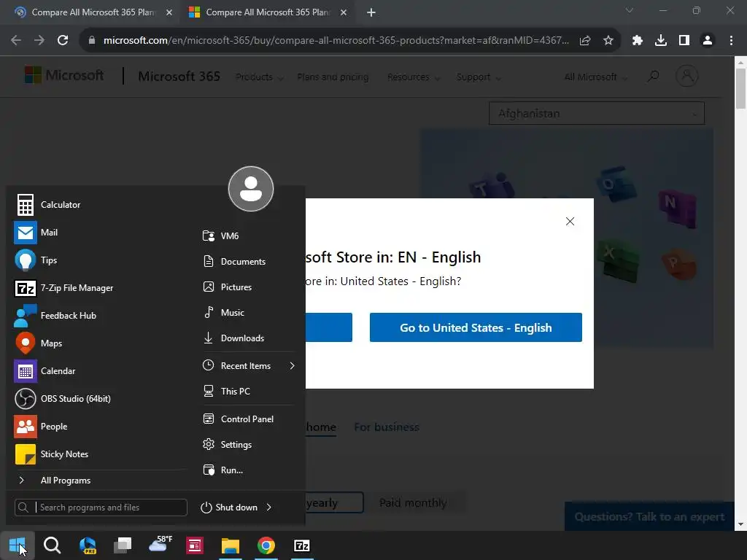Viewport: 747px width, 560px height.
Task: Click the Search programs and files box
Action: click(101, 507)
